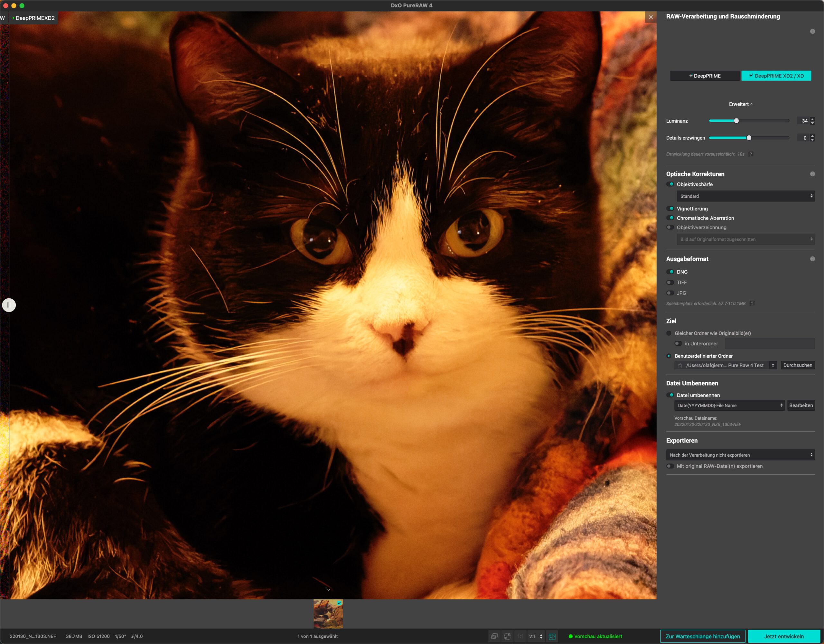The width and height of the screenshot is (824, 644).
Task: Click the fit-to-screen zoom icon
Action: [x=508, y=637]
